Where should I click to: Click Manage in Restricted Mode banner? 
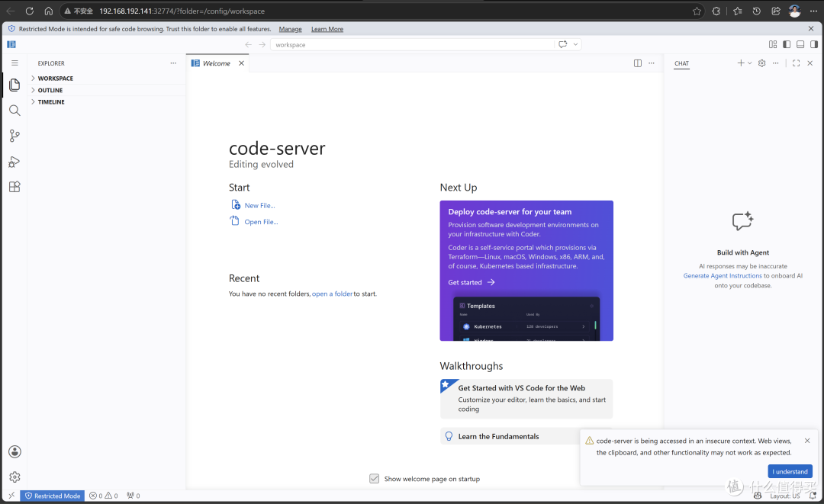290,29
